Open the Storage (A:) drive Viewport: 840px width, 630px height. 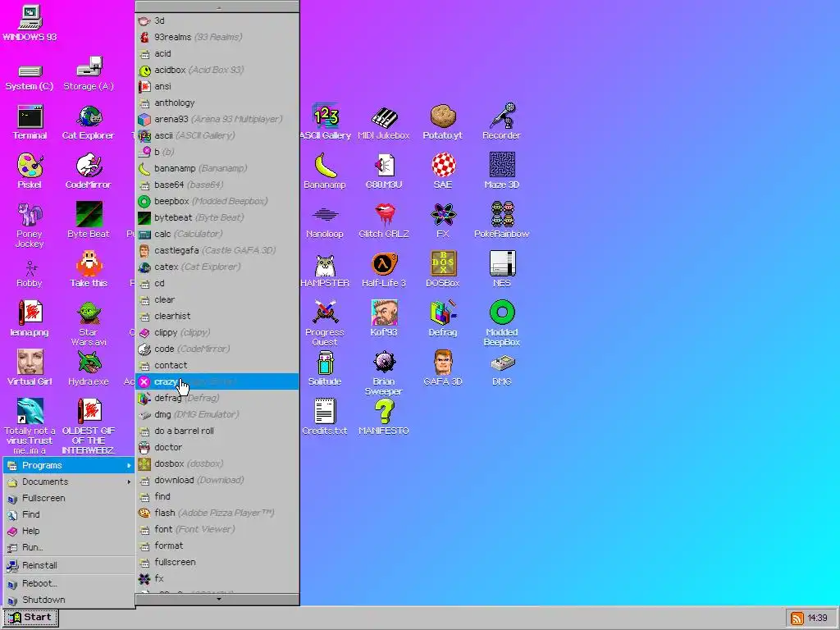tap(89, 73)
